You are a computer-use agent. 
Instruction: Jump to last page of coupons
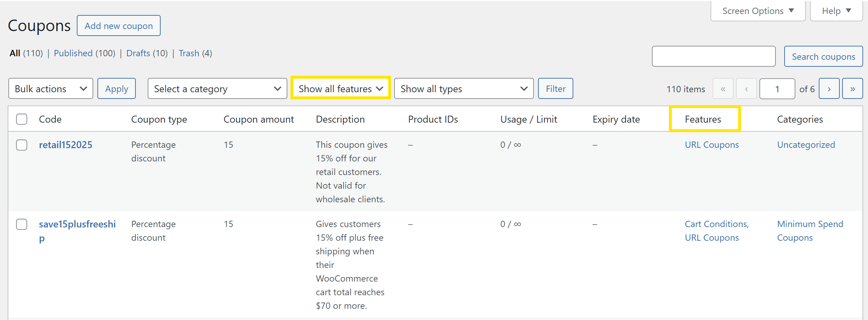pos(852,89)
